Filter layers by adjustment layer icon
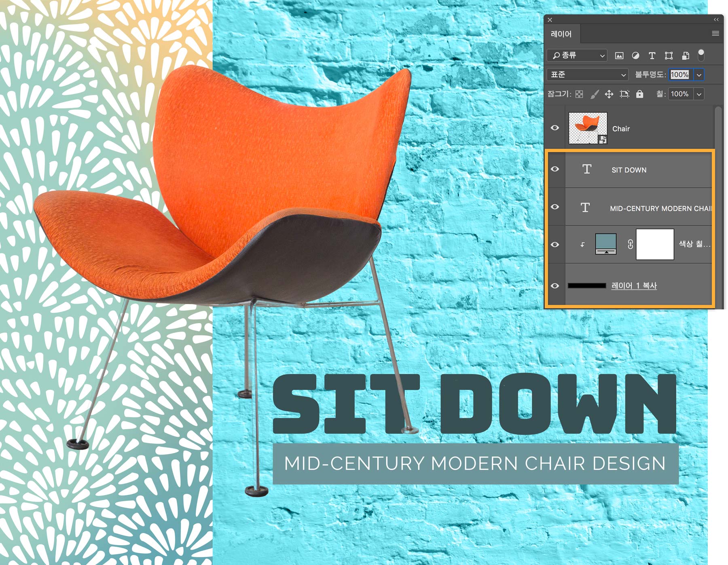This screenshot has width=728, height=565. [636, 56]
